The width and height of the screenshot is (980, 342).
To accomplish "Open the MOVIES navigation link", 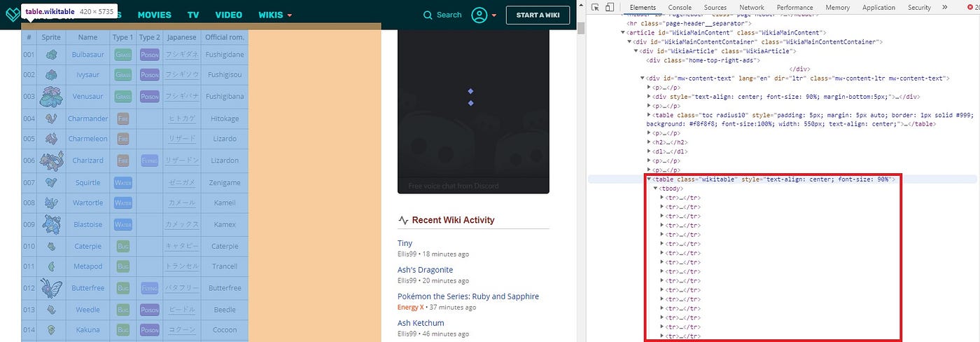I will pyautogui.click(x=154, y=15).
